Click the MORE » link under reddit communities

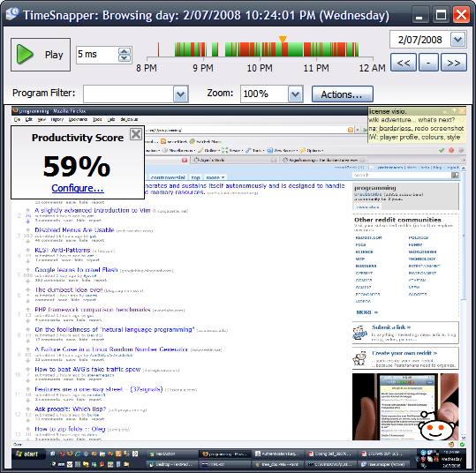click(x=367, y=312)
